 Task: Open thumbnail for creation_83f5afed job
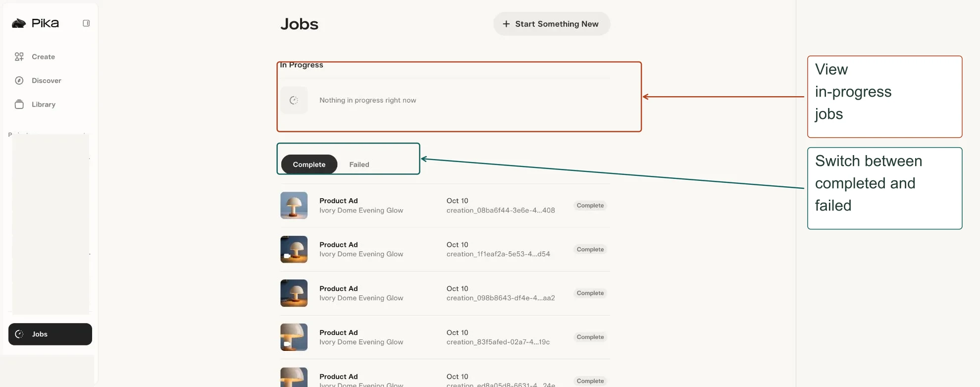point(294,337)
